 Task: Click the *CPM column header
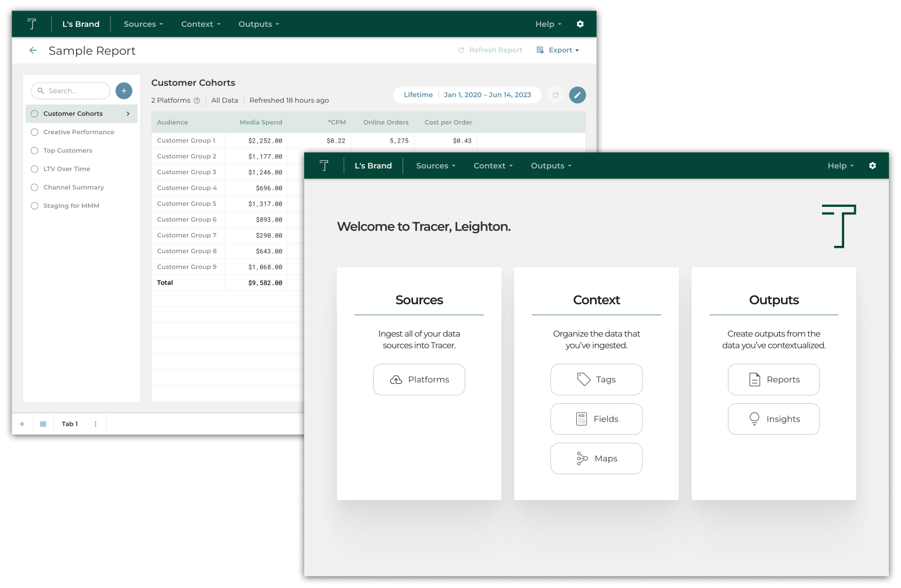337,122
